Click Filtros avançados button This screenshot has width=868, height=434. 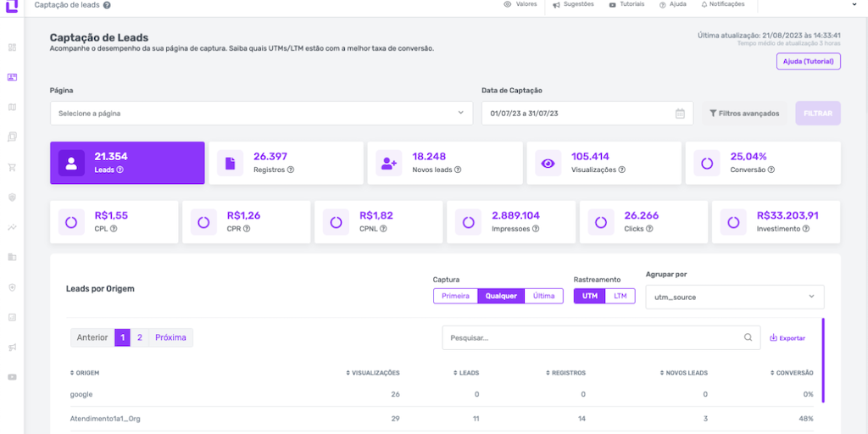pyautogui.click(x=744, y=113)
